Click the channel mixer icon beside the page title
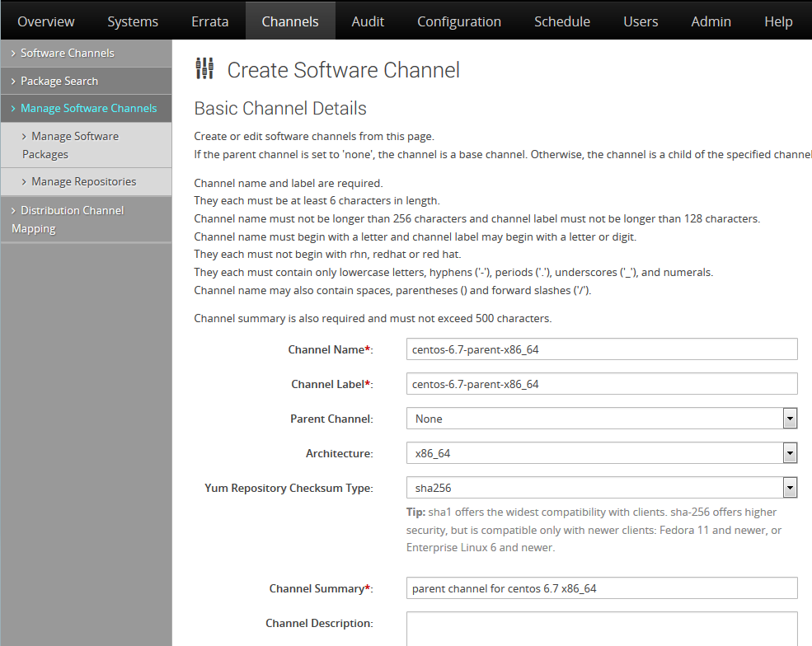Image resolution: width=812 pixels, height=646 pixels. pos(204,69)
